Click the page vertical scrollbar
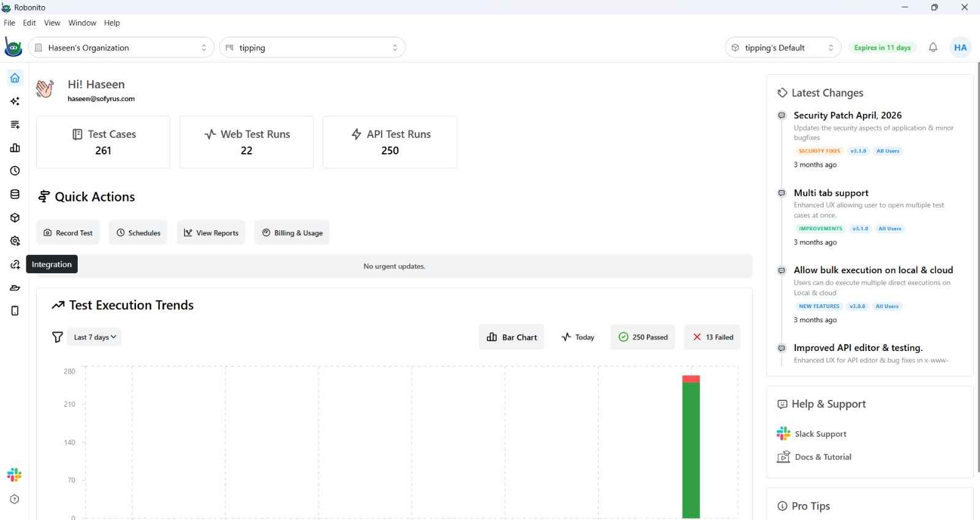The height and width of the screenshot is (520, 980). (x=977, y=267)
